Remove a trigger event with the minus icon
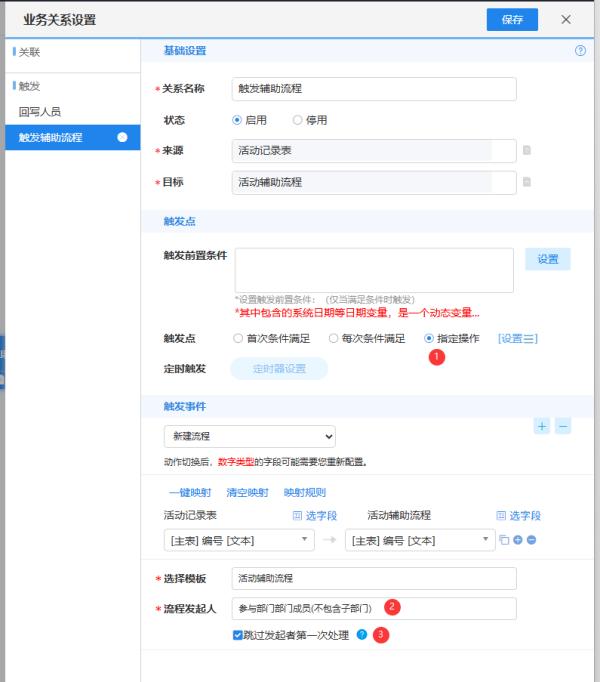This screenshot has height=682, width=600. point(563,426)
